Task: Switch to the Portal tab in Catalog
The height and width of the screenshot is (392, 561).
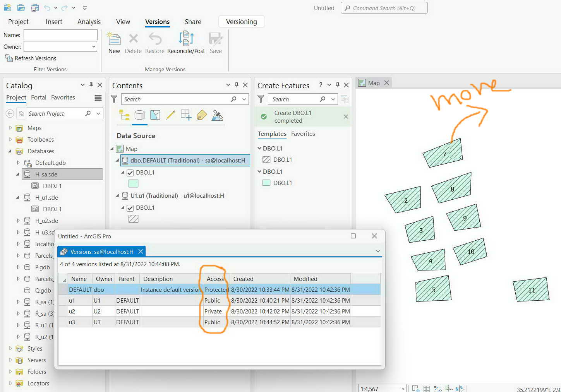Action: [39, 98]
